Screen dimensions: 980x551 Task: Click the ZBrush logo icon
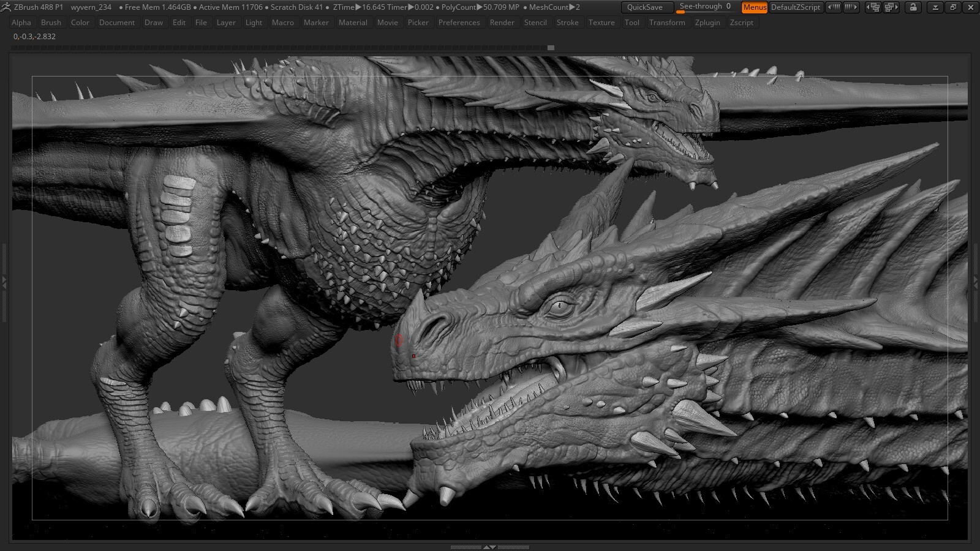[6, 7]
